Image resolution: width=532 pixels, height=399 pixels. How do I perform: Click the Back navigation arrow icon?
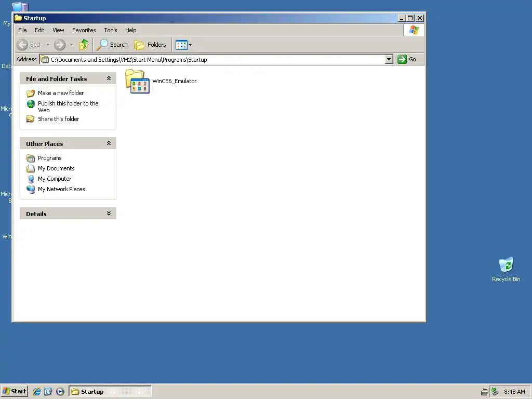(22, 45)
